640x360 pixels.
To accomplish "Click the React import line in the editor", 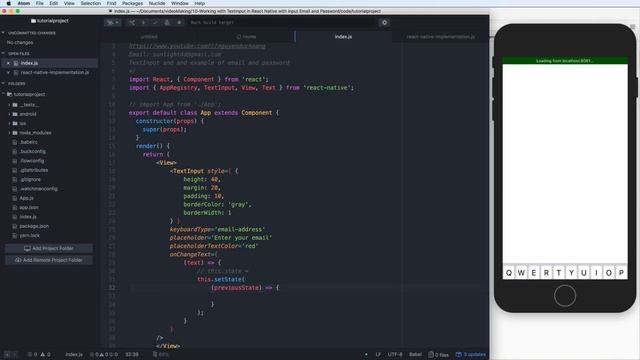I will click(x=199, y=79).
